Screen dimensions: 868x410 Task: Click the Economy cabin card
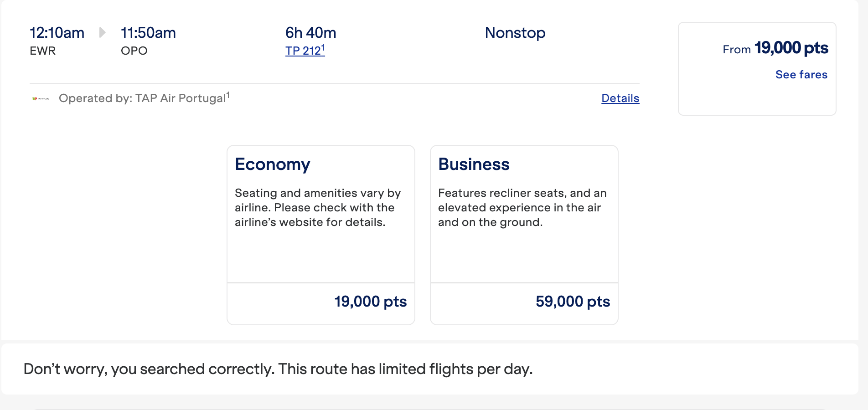tap(320, 214)
